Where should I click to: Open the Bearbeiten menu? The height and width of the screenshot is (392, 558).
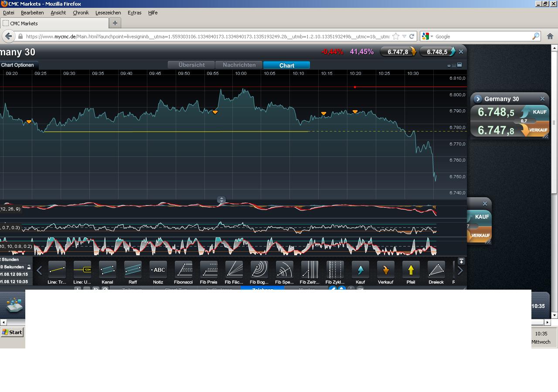(32, 13)
